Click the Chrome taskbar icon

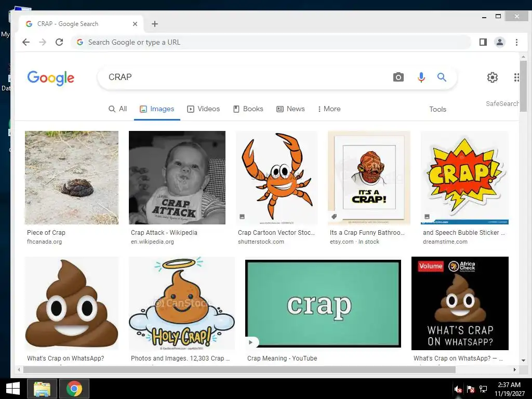point(74,389)
